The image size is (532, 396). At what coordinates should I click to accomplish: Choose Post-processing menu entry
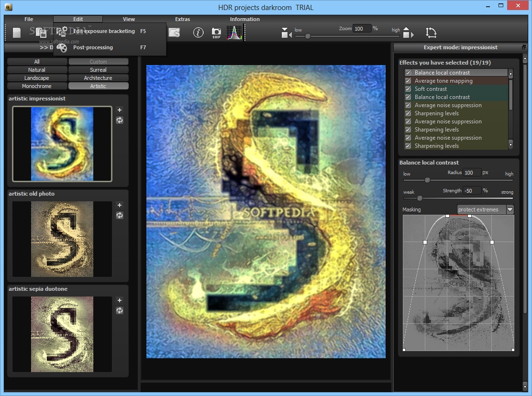[110, 47]
